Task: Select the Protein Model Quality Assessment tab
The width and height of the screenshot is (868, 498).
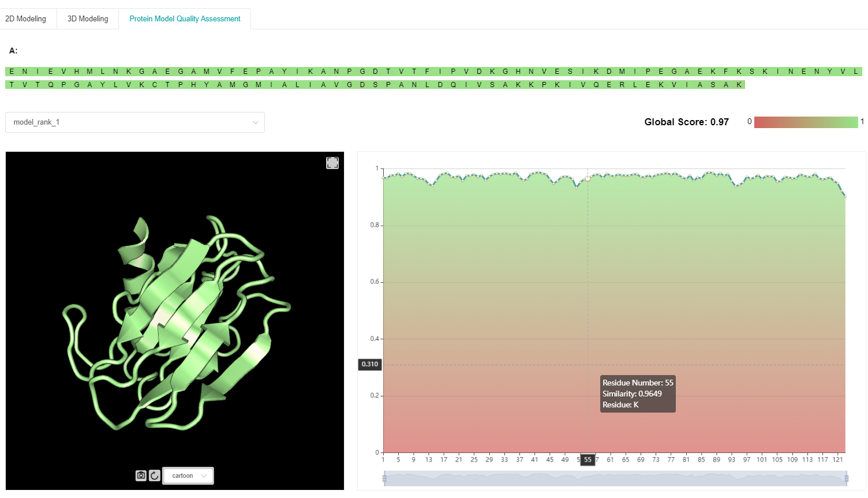Action: point(185,19)
